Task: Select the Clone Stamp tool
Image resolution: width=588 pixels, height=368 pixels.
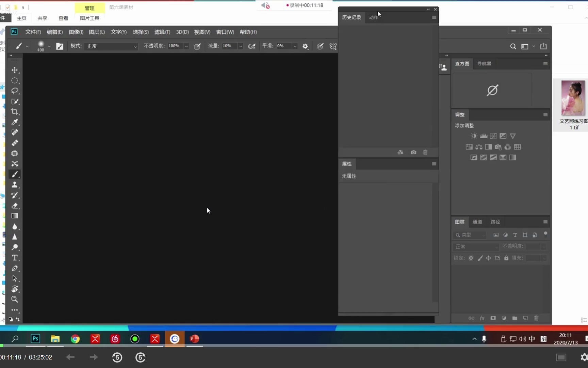Action: (x=15, y=185)
